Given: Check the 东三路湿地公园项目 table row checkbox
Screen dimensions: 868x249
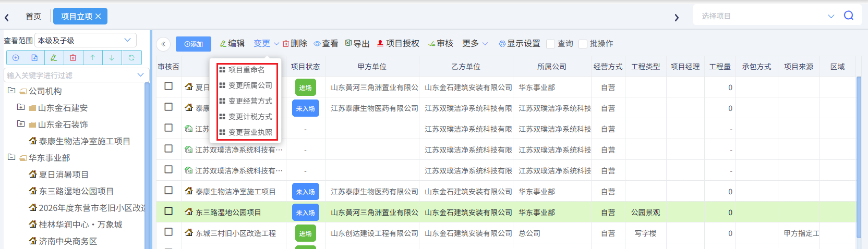Looking at the screenshot, I should pyautogui.click(x=168, y=211).
